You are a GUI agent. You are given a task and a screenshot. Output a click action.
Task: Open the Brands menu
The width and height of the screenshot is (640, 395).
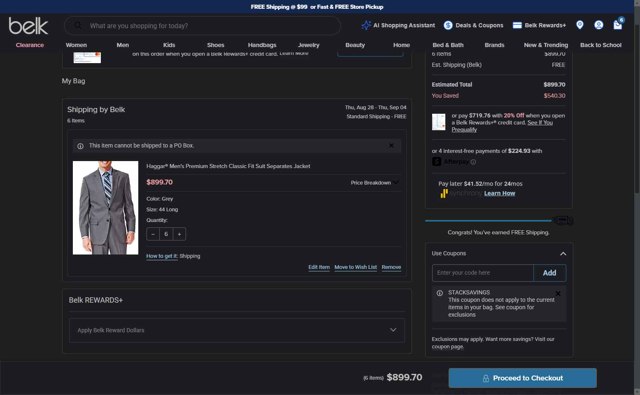(495, 45)
